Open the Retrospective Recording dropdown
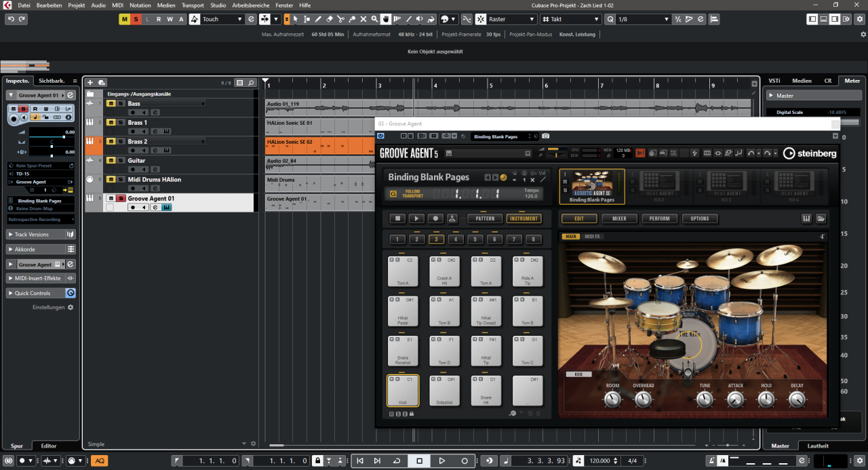 point(72,219)
